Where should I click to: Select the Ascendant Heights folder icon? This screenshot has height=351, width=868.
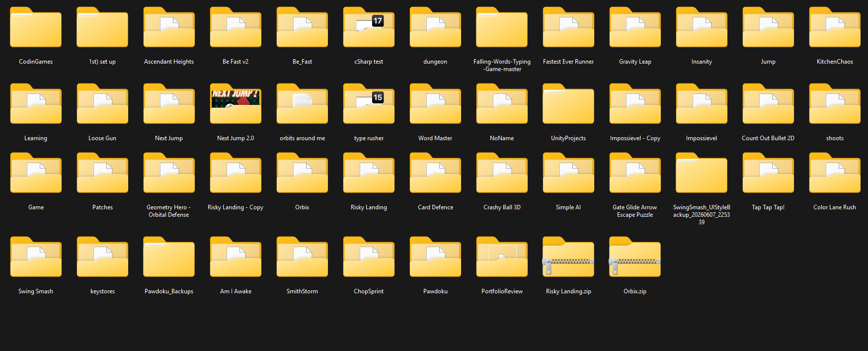(169, 27)
